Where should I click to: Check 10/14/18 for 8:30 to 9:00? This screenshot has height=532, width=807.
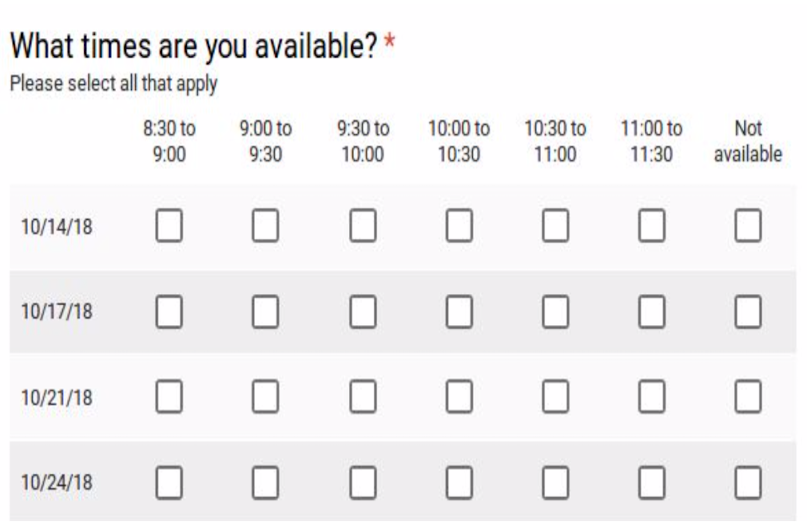[x=169, y=226]
